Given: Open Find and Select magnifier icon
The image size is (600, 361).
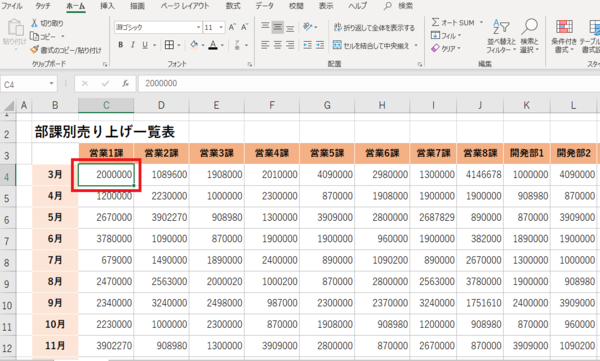Looking at the screenshot, I should (530, 27).
